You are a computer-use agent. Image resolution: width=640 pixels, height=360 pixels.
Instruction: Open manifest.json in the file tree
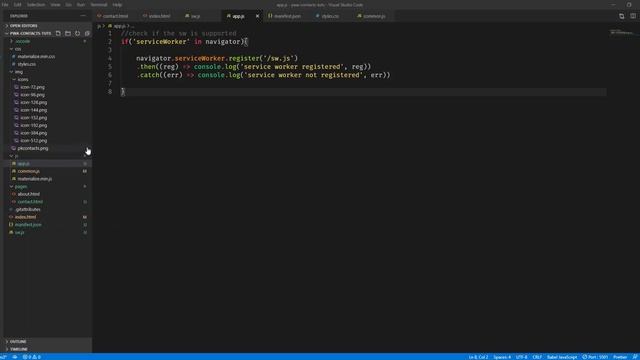click(x=28, y=225)
